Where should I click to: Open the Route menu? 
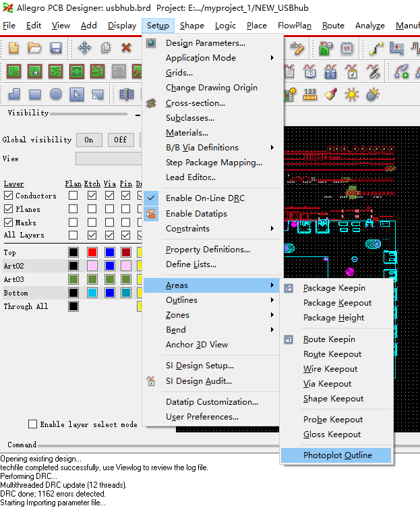(x=333, y=26)
